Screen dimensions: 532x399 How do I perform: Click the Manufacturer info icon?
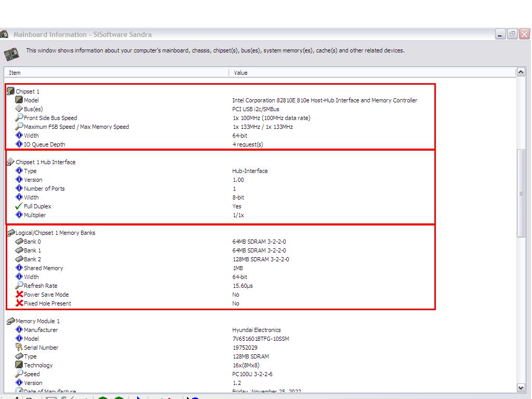pyautogui.click(x=19, y=330)
